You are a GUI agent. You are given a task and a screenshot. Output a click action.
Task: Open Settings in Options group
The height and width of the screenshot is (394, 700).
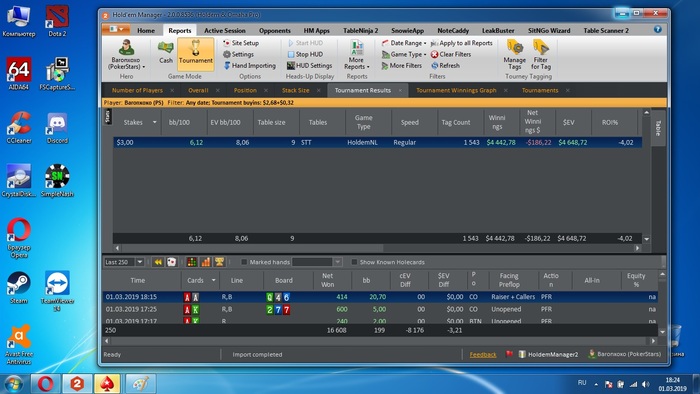tap(238, 54)
